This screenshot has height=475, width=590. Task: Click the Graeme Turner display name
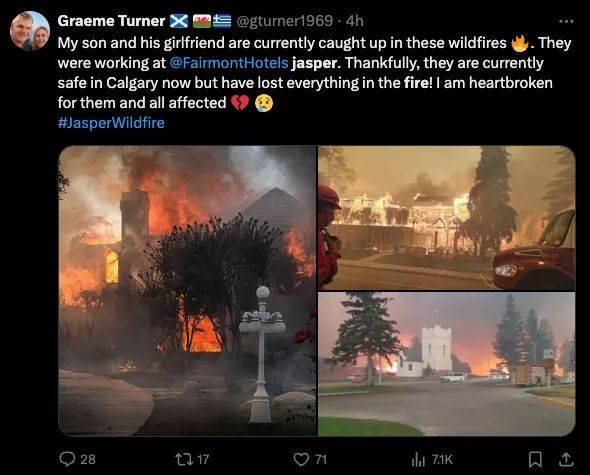[111, 21]
